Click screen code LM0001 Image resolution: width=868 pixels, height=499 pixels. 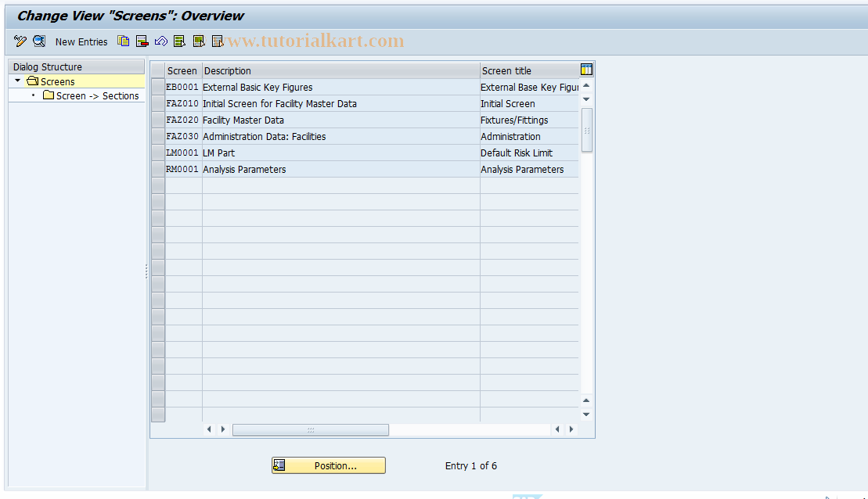click(x=182, y=153)
